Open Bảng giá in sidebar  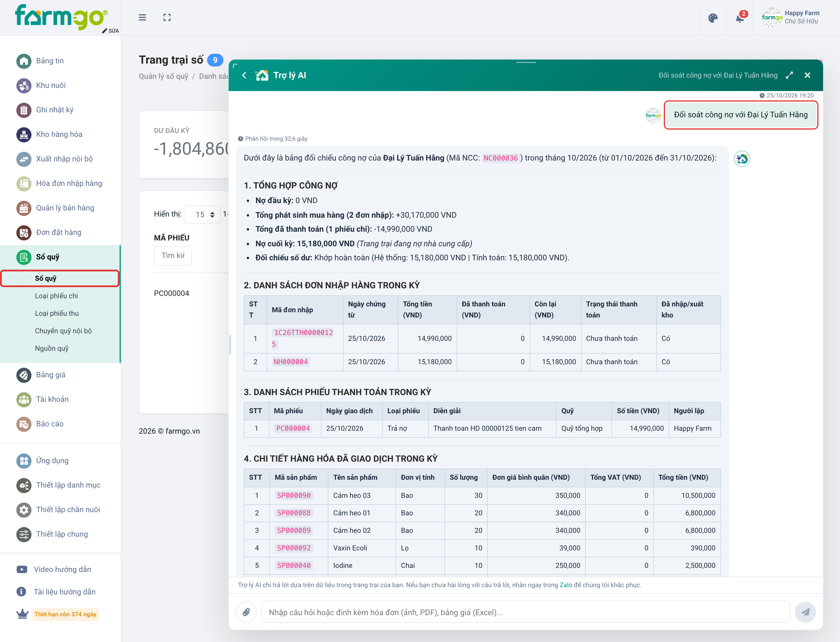(x=60, y=375)
